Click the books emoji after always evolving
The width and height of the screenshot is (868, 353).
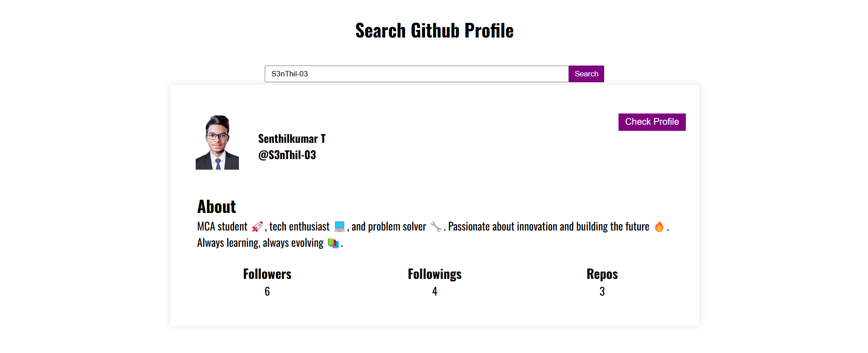333,243
